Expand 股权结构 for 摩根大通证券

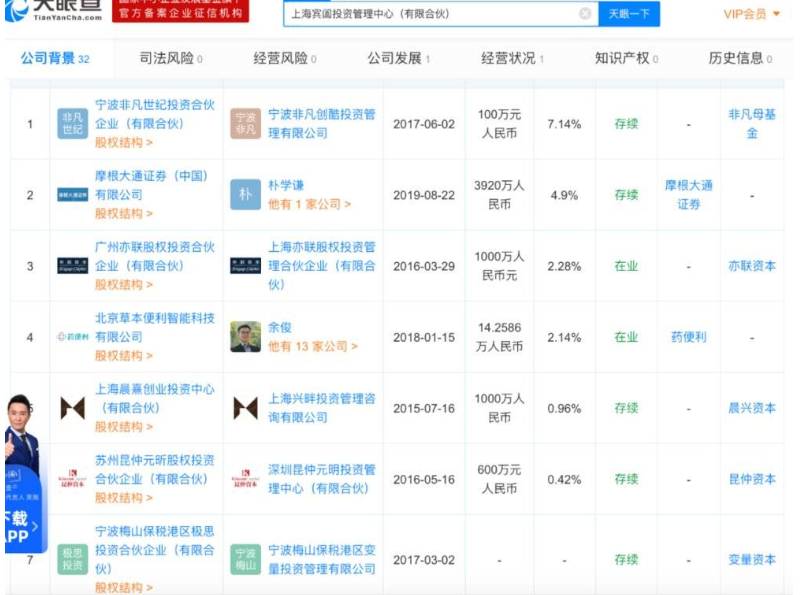point(123,213)
